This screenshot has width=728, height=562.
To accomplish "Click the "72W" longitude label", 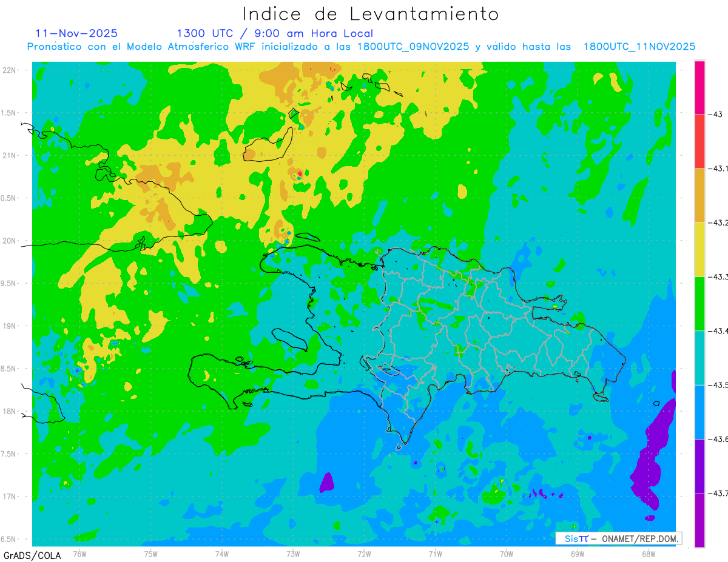I will click(x=364, y=553).
